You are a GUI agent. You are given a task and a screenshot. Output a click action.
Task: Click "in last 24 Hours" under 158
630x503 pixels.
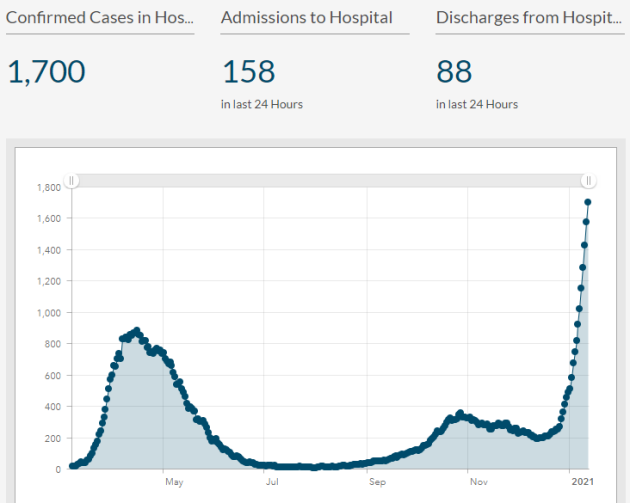[x=262, y=104]
